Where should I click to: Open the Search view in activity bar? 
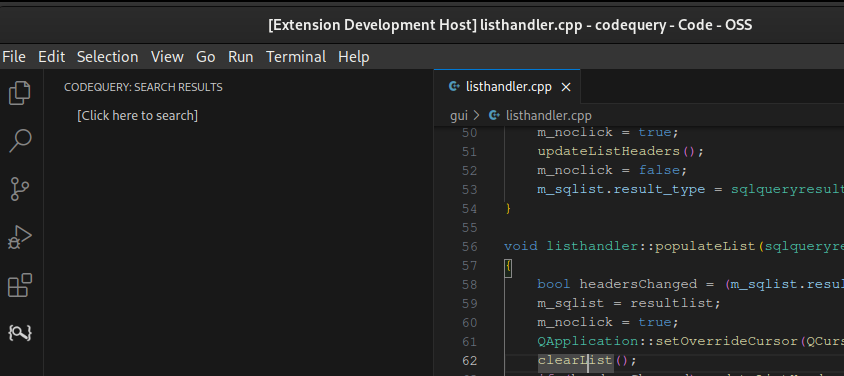20,141
